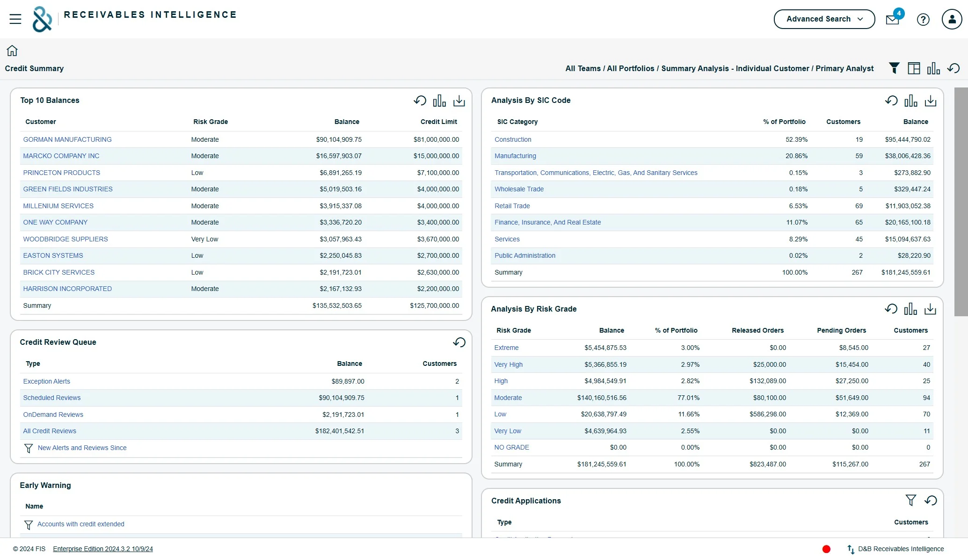This screenshot has height=560, width=968.
Task: Click the ampersand company logo
Action: 42,19
